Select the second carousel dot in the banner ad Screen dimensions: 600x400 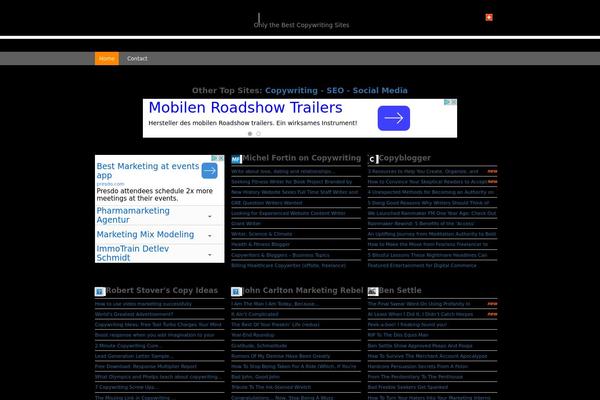pos(258,134)
